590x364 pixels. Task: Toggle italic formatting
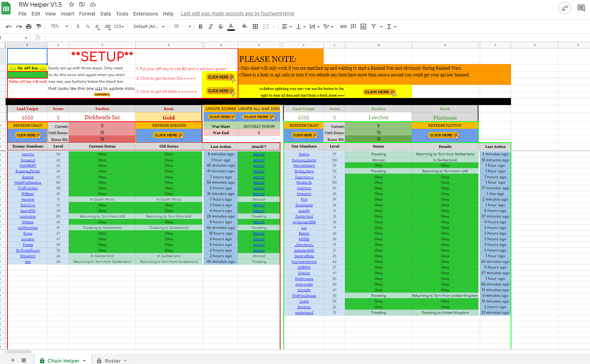(211, 27)
